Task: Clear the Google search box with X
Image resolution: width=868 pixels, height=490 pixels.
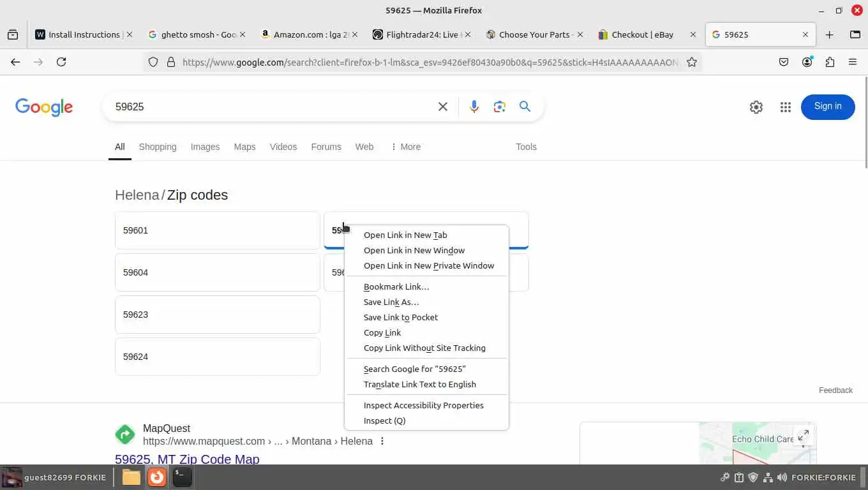Action: [443, 107]
